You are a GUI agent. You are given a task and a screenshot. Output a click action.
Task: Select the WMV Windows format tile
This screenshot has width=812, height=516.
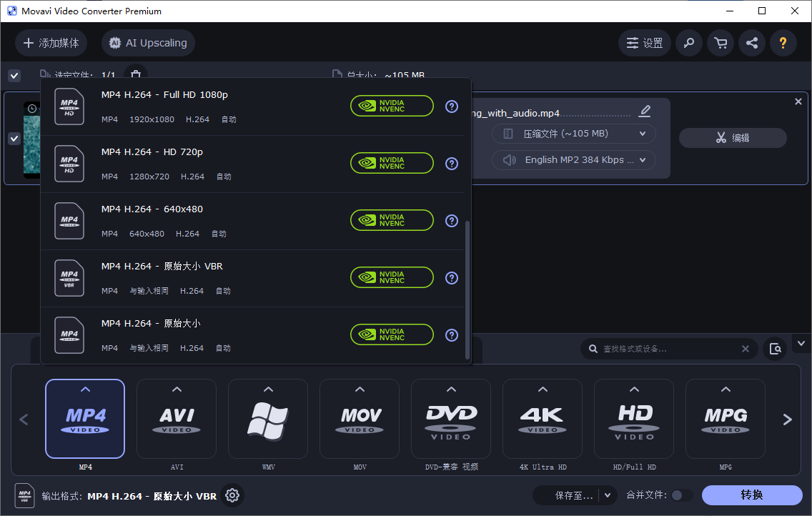click(x=268, y=419)
